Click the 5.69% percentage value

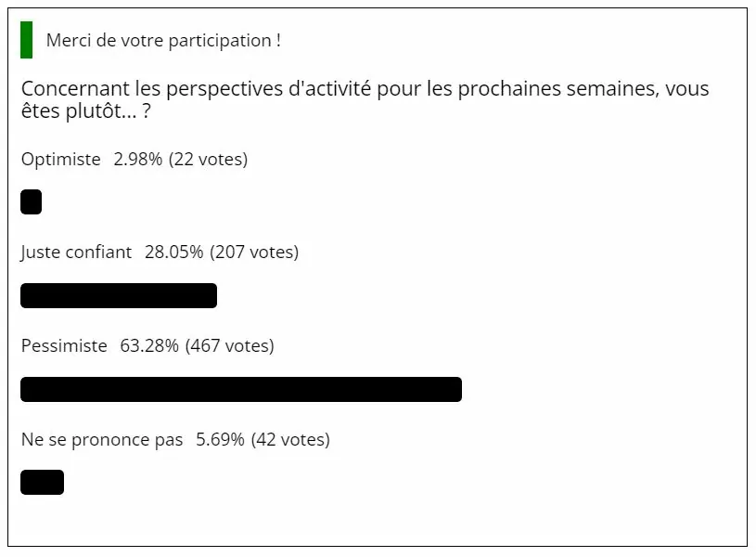tap(221, 440)
